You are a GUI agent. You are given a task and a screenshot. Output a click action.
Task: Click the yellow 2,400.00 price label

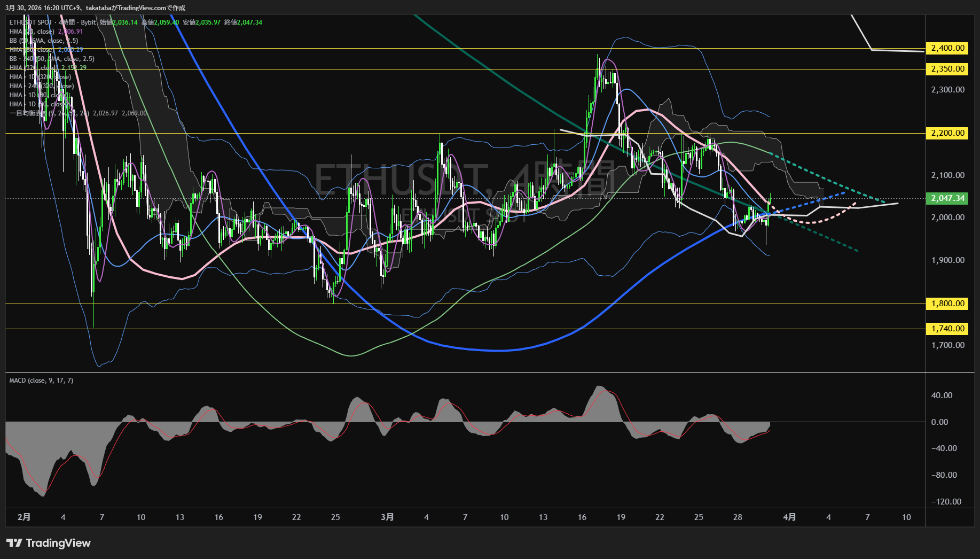click(947, 48)
